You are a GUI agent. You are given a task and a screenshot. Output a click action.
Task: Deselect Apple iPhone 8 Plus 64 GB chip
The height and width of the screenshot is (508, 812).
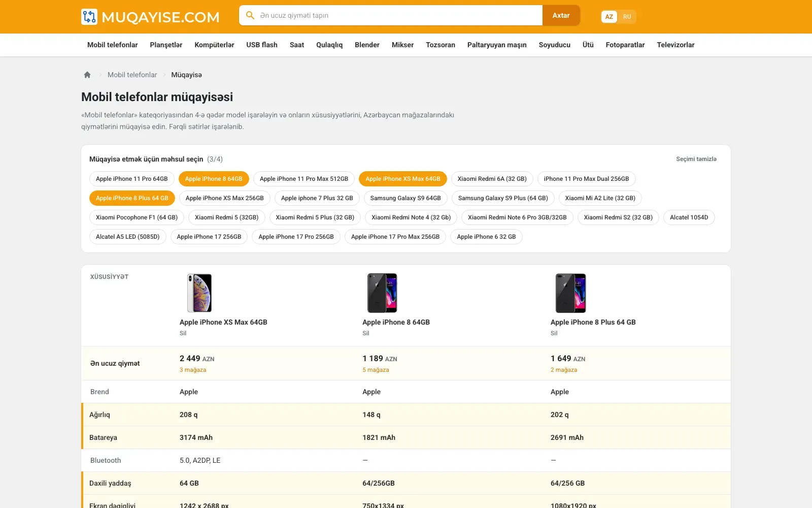pyautogui.click(x=132, y=198)
